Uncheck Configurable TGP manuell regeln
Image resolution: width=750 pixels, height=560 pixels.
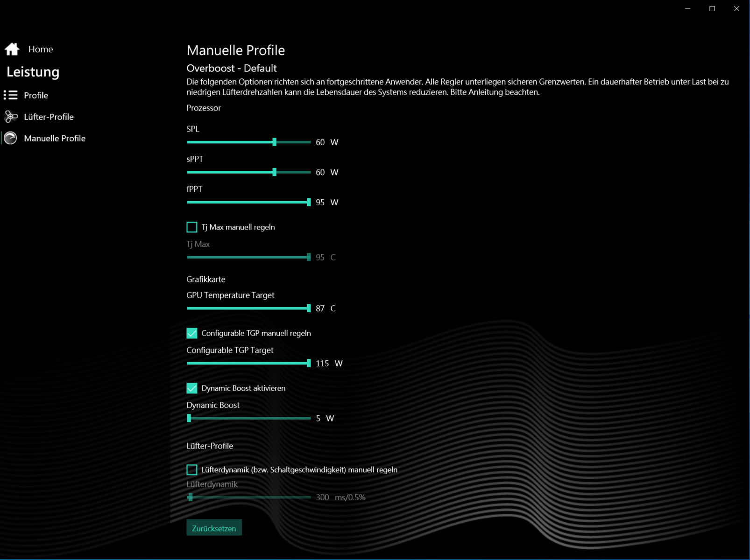[x=192, y=333]
